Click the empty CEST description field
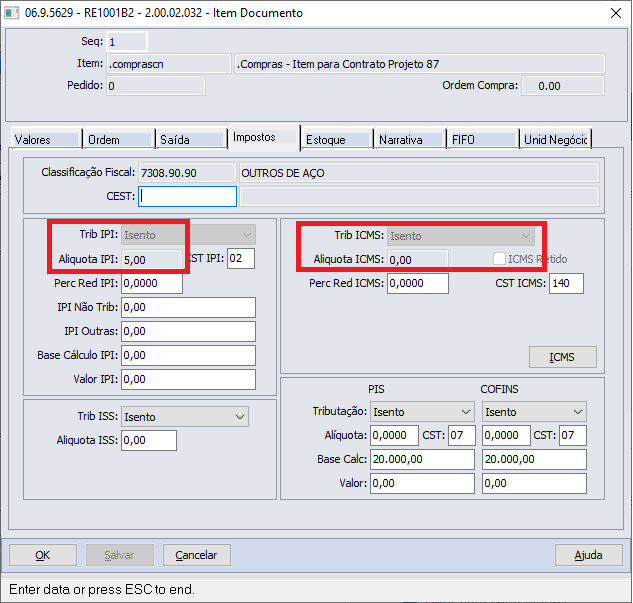This screenshot has height=603, width=633. coord(419,197)
